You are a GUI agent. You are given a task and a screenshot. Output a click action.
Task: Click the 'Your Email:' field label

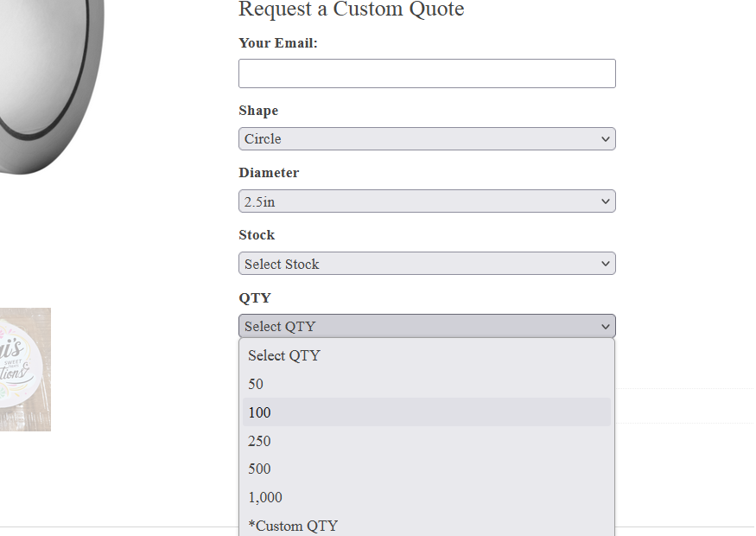pos(278,43)
